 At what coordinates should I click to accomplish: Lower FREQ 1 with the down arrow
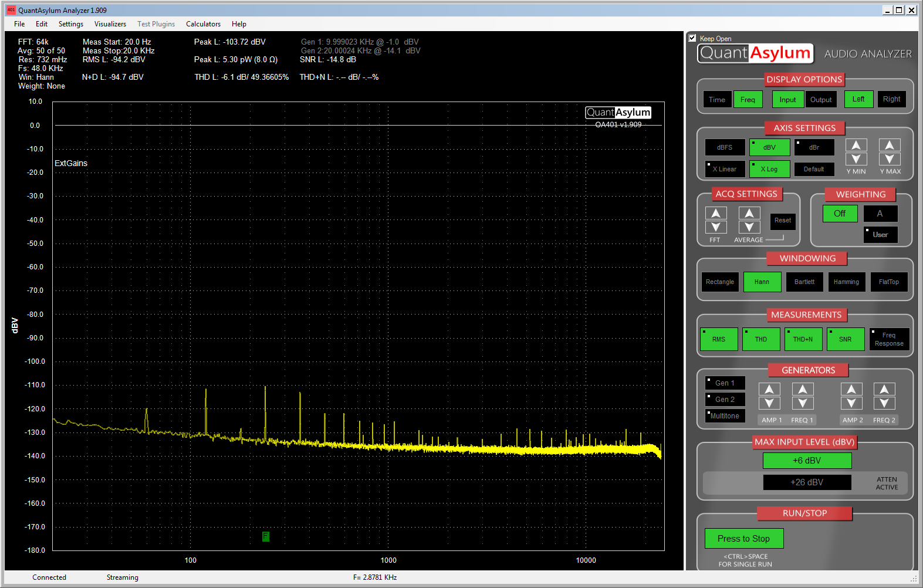[x=803, y=403]
